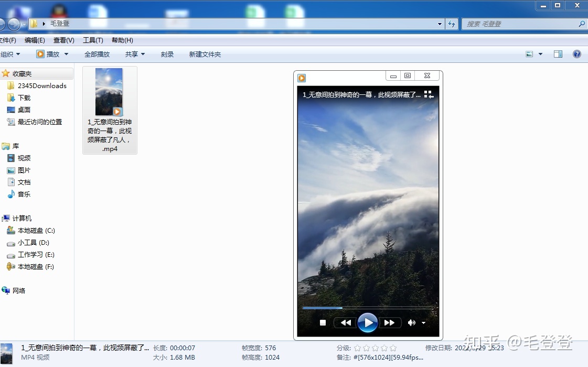
Task: Click the fast forward button
Action: pos(389,323)
